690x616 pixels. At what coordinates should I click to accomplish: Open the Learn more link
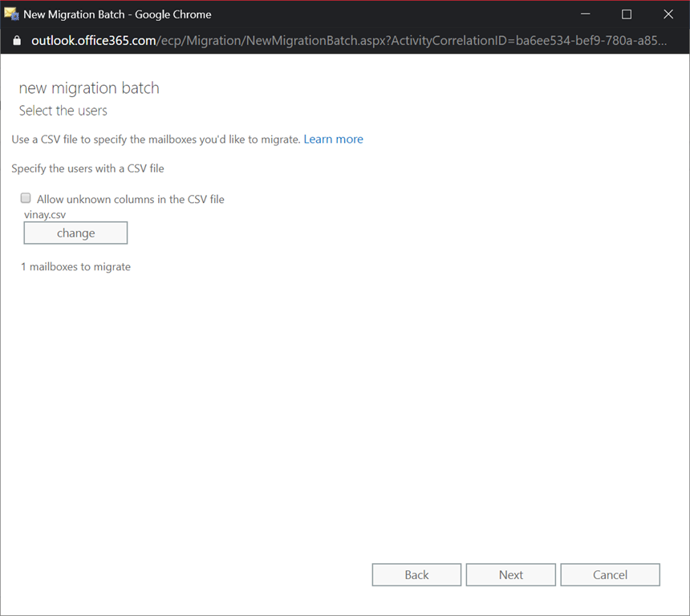click(x=333, y=139)
